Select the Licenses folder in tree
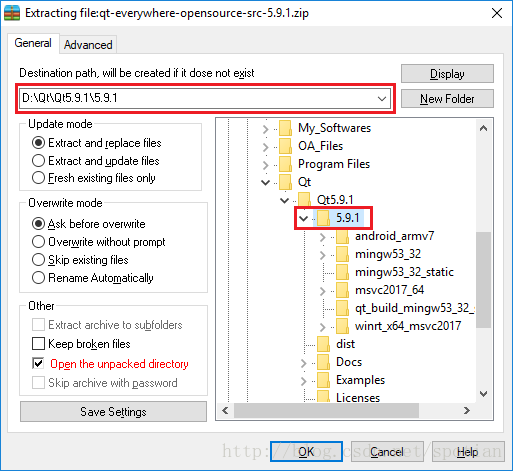513x471 pixels. click(x=358, y=397)
